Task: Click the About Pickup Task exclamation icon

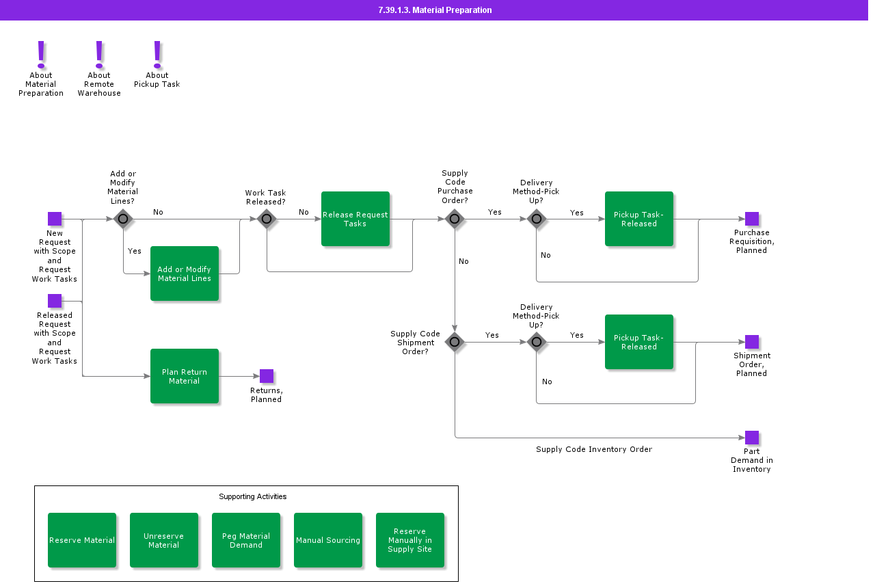Action: [157, 55]
